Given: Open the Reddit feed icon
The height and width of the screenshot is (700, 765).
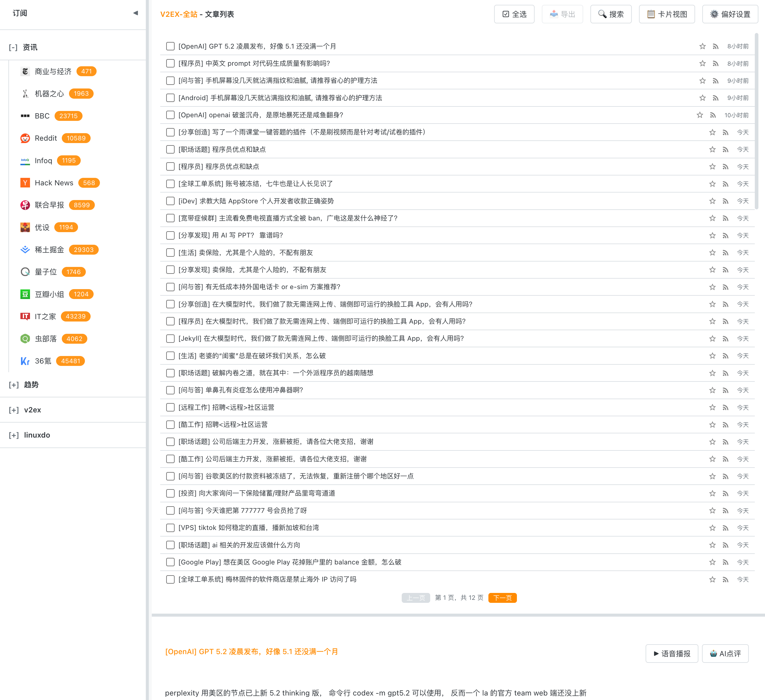Looking at the screenshot, I should 25,138.
